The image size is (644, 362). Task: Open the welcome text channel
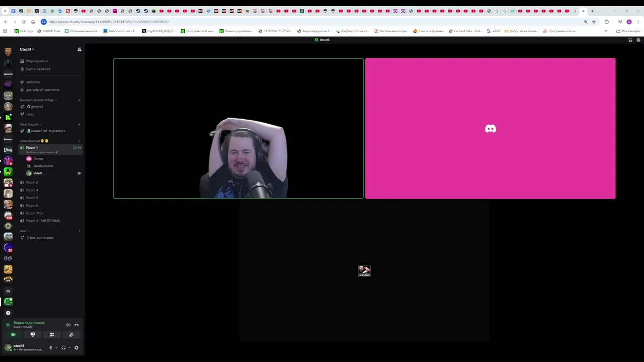(33, 82)
